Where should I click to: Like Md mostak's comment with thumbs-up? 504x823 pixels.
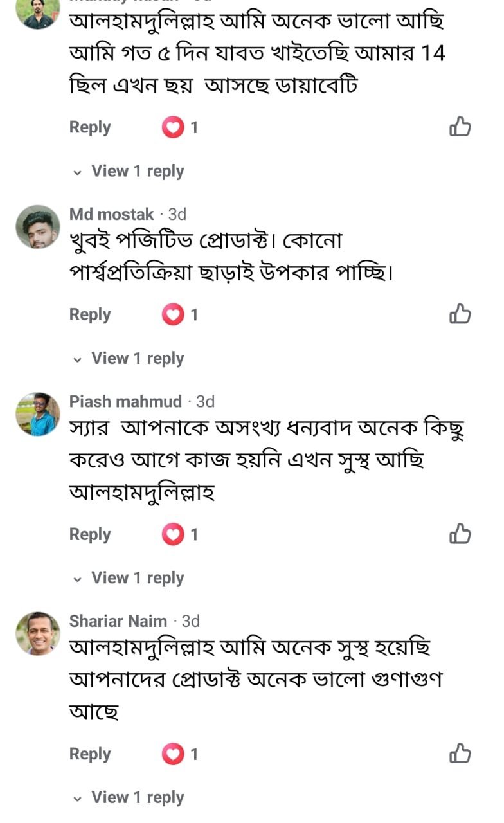click(460, 314)
